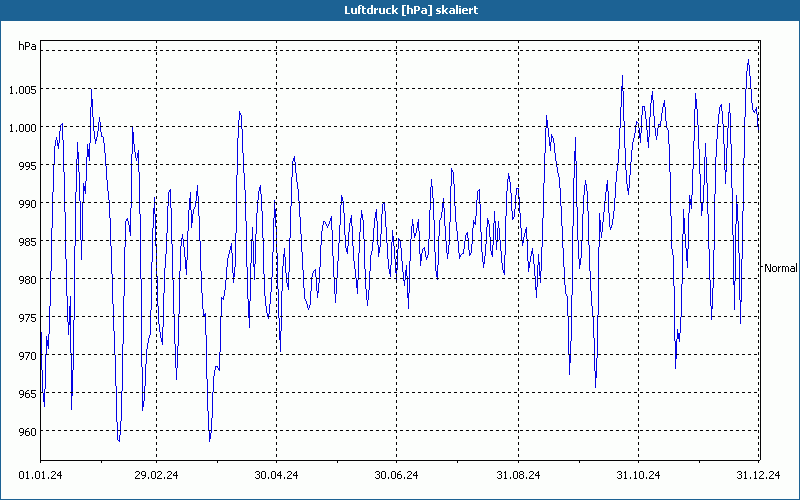Click the '01.01.24' date label
This screenshot has width=800, height=500.
pos(40,475)
